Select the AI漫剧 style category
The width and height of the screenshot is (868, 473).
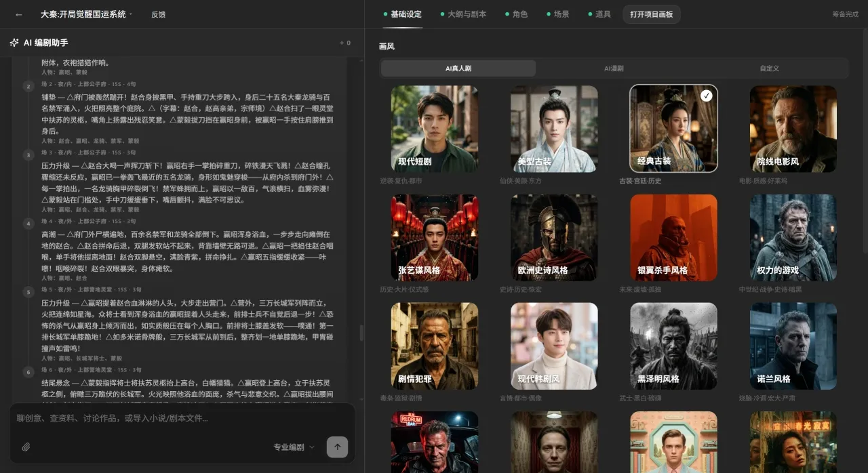tap(614, 68)
